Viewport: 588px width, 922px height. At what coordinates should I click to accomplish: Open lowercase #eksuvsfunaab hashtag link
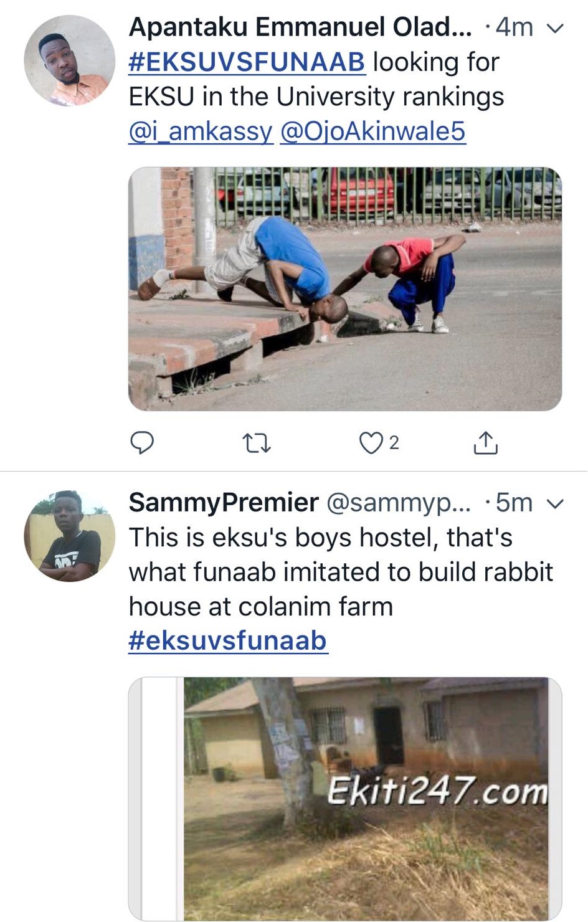tap(227, 640)
